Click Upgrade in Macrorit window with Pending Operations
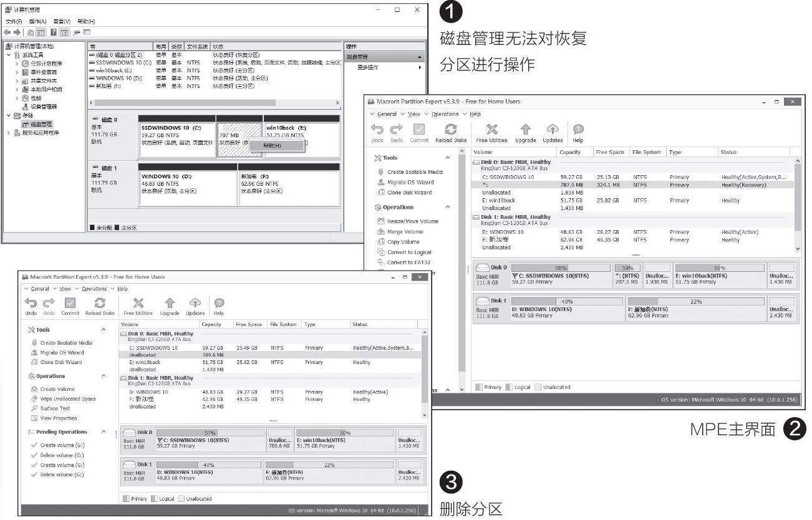 point(169,306)
